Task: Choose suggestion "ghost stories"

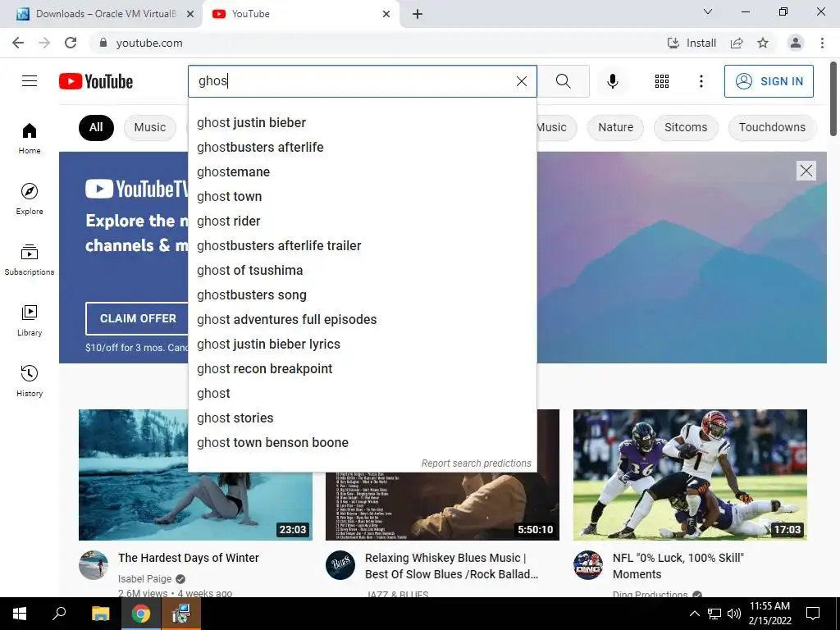Action: 363,418
